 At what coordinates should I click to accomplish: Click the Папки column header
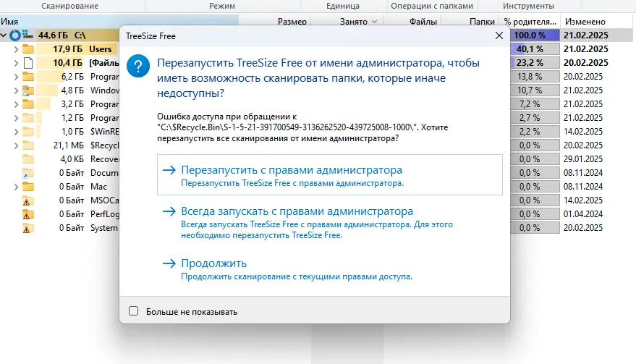[483, 22]
